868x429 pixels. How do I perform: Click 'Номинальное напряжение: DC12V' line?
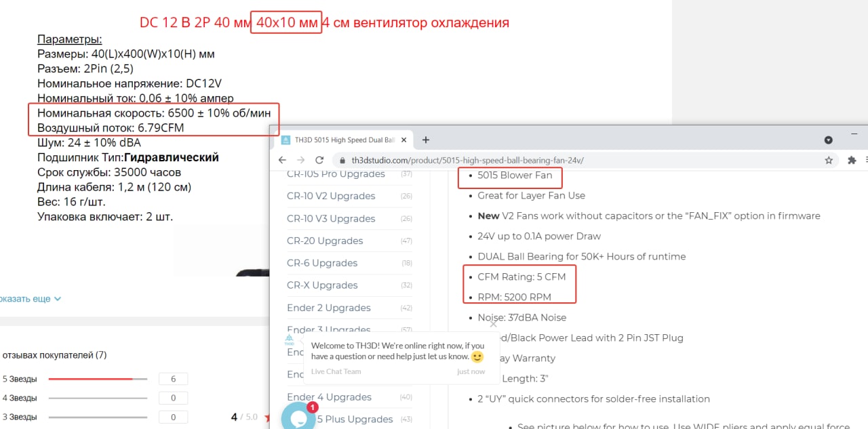130,83
